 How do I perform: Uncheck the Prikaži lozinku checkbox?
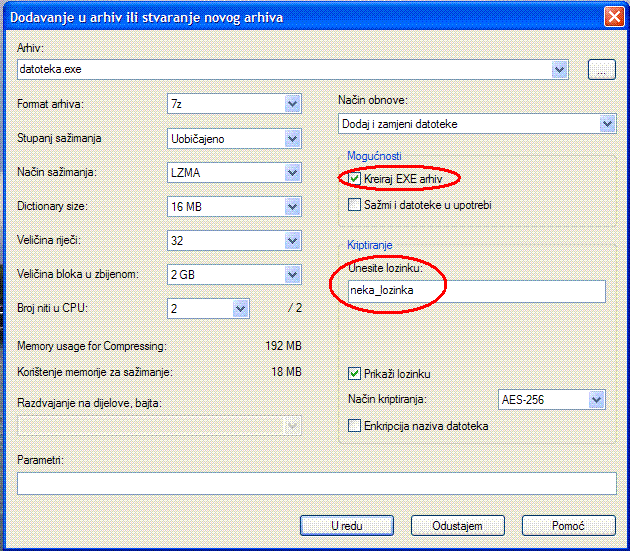[354, 374]
